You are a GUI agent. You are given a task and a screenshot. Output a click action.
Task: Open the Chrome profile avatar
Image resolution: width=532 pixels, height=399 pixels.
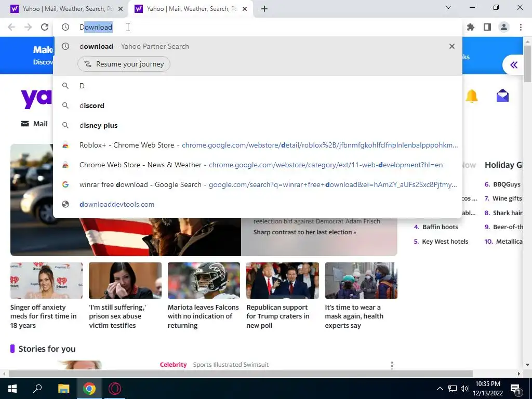coord(504,27)
